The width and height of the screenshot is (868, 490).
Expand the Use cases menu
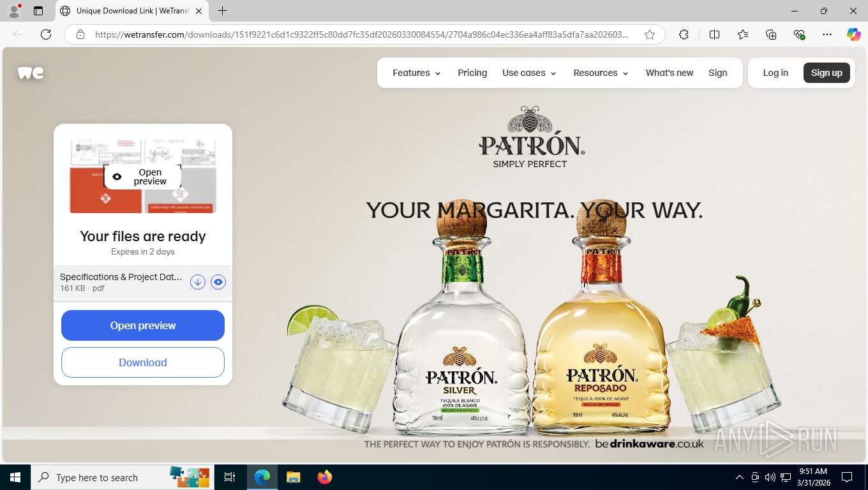(529, 73)
